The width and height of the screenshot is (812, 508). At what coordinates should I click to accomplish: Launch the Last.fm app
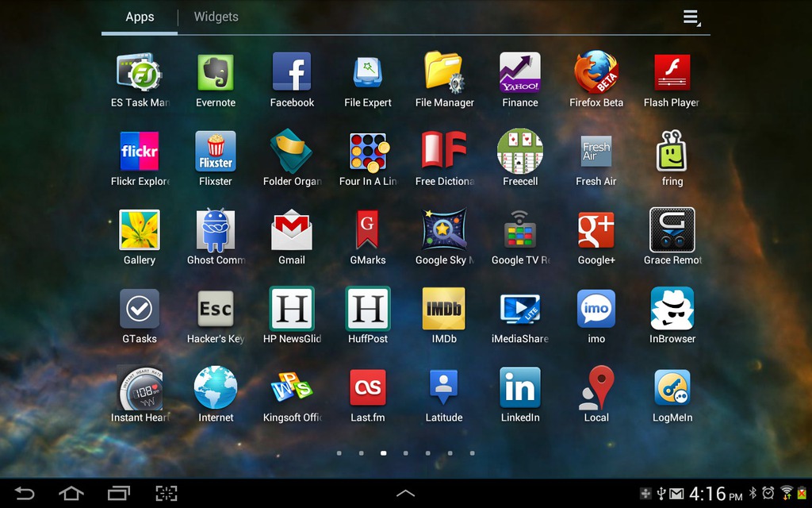point(368,387)
